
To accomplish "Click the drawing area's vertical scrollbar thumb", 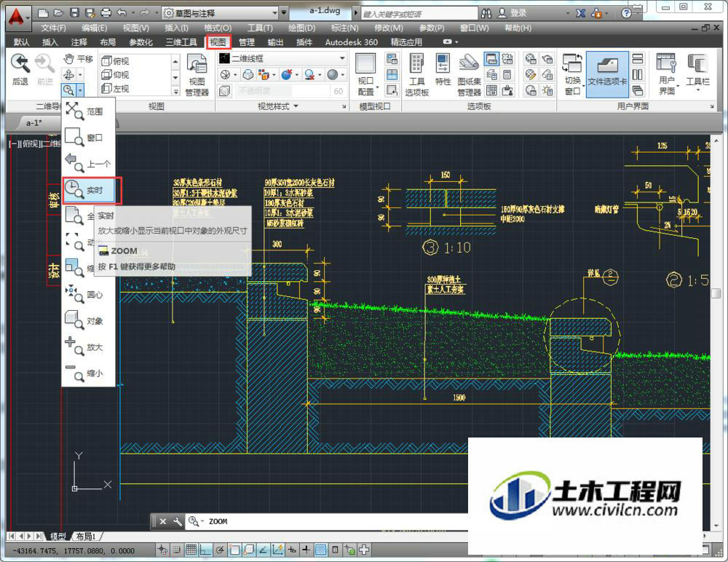I will coord(716,293).
